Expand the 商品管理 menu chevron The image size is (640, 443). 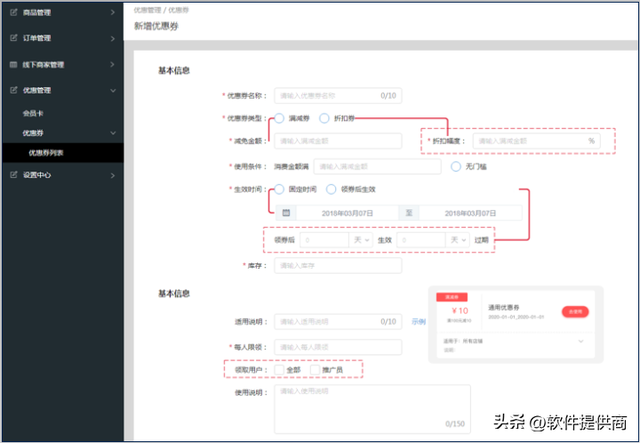113,13
